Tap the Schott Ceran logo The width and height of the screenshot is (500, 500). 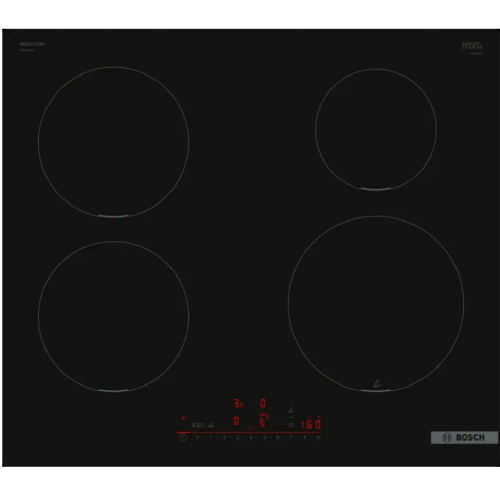tap(472, 46)
